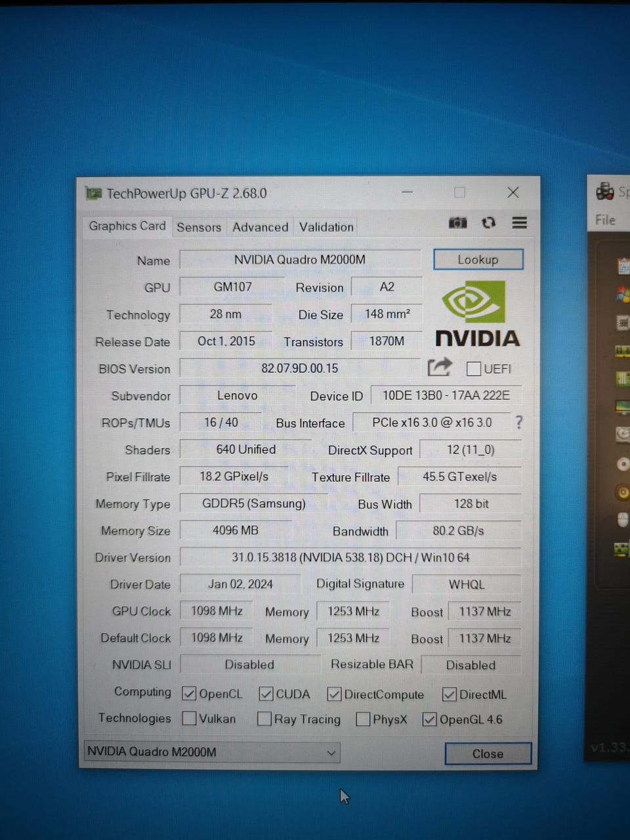This screenshot has width=630, height=840.
Task: Toggle the PhysX checkbox
Action: (x=363, y=719)
